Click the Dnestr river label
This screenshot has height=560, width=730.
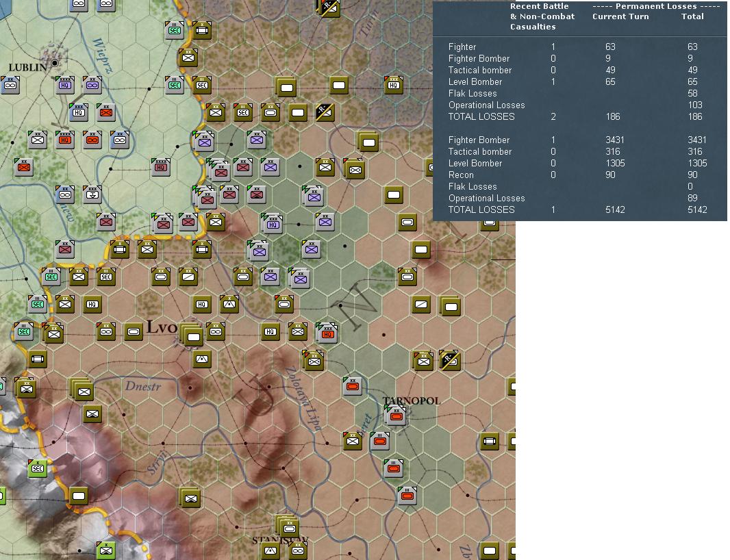143,386
